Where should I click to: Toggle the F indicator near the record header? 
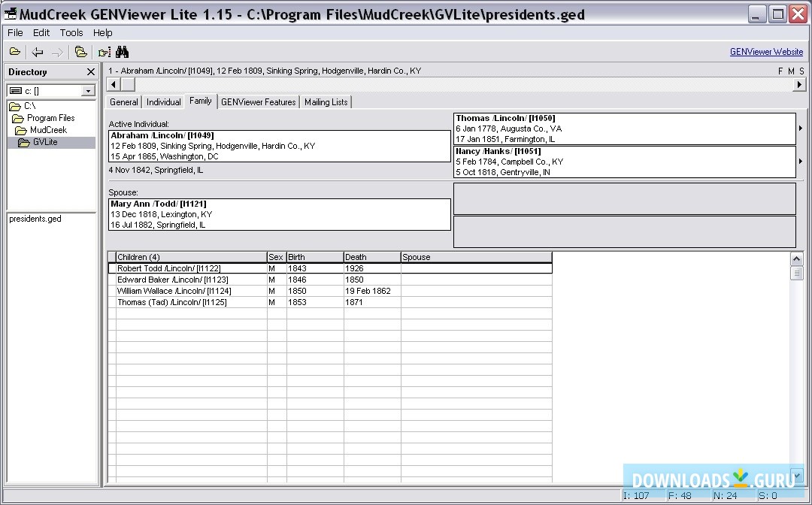click(x=782, y=70)
